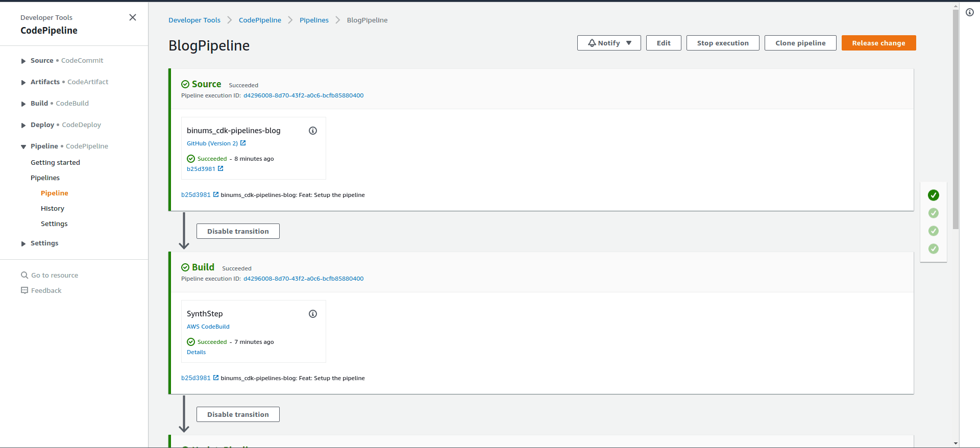This screenshot has width=980, height=448.
Task: Disable transition between Source and Build
Action: pyautogui.click(x=238, y=231)
